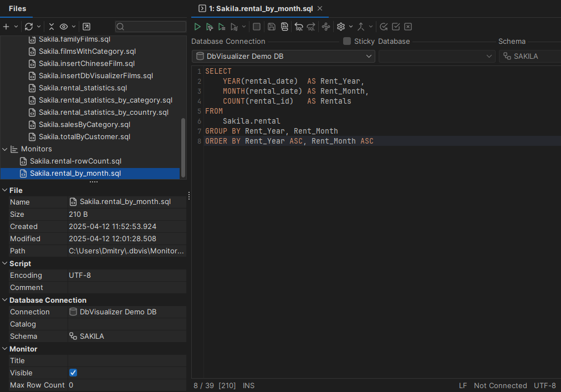Run the SQL script with the green play icon
561x392 pixels.
[x=197, y=26]
